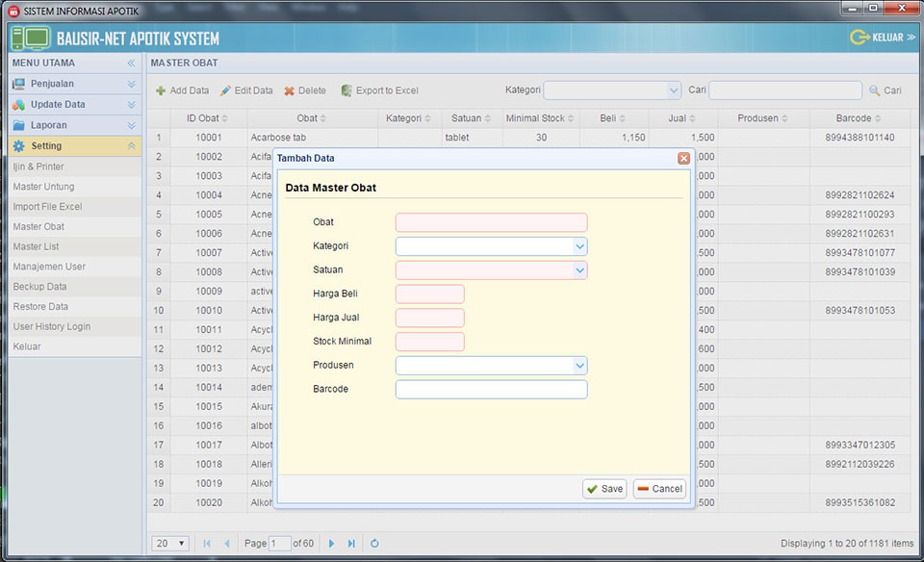Open Master Untung in Setting menu
Viewport: 924px width, 562px height.
(x=43, y=187)
